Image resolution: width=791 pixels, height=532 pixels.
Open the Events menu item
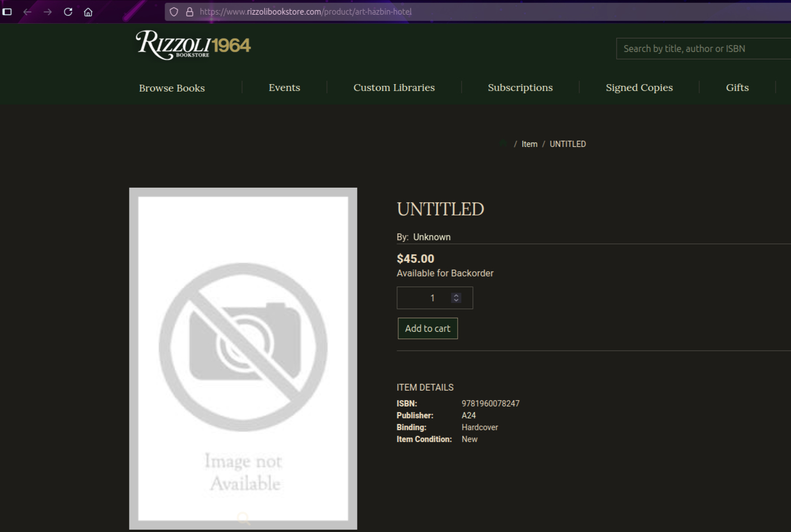click(284, 88)
